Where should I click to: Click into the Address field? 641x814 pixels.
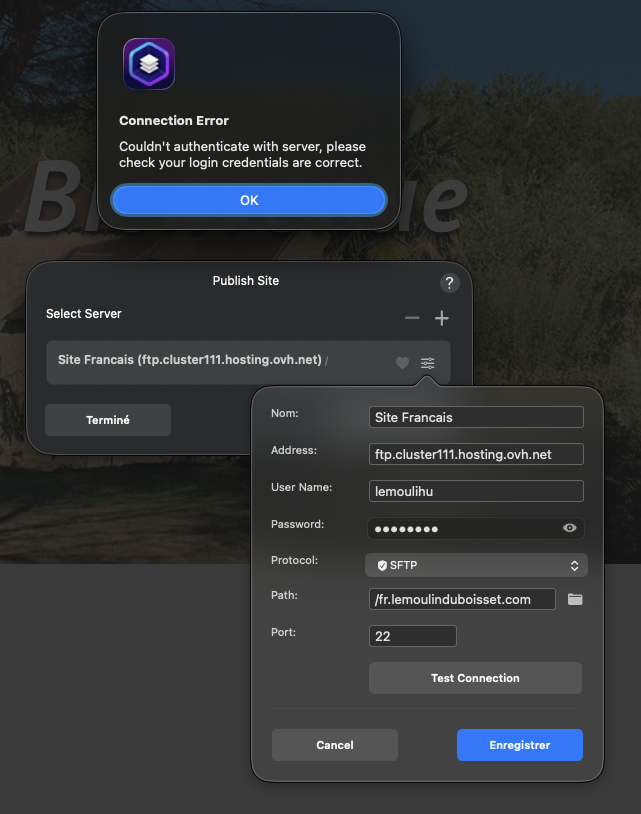point(476,454)
